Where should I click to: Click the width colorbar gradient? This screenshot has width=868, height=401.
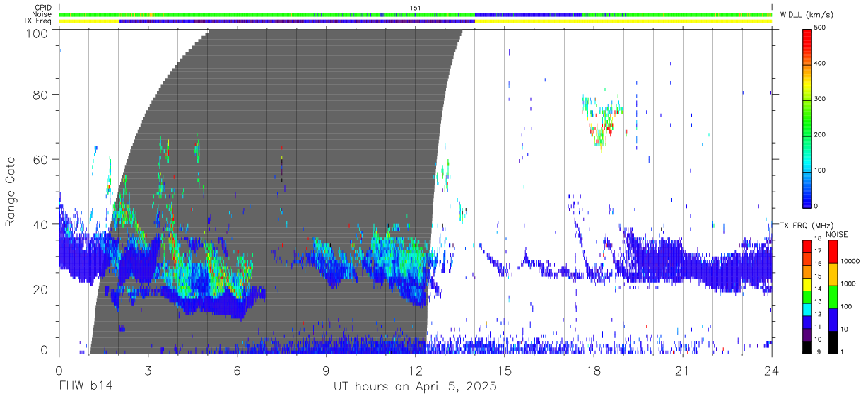808,117
